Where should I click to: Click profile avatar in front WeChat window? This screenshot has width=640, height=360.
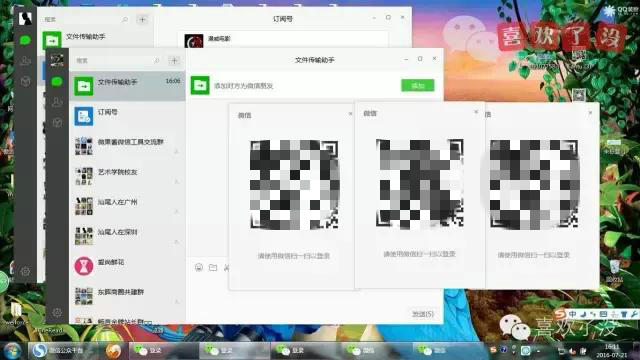click(x=57, y=60)
